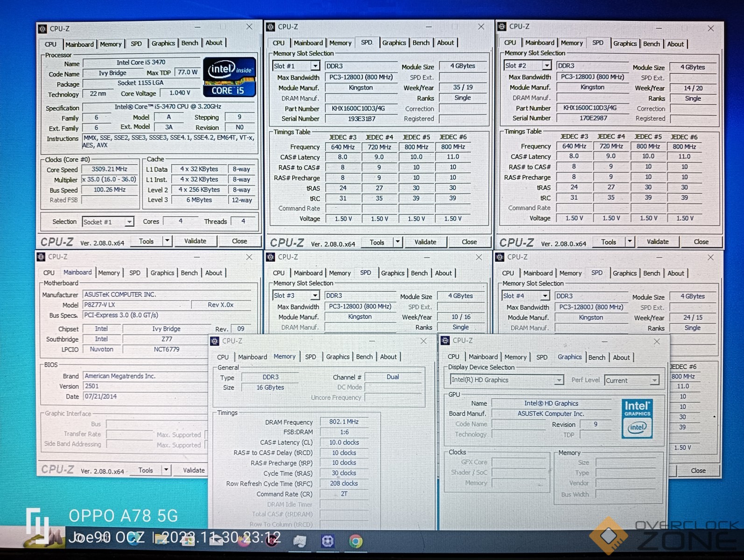The height and width of the screenshot is (560, 744).
Task: Click CPU-Z title icon in Slot #4 window
Action: pos(500,257)
